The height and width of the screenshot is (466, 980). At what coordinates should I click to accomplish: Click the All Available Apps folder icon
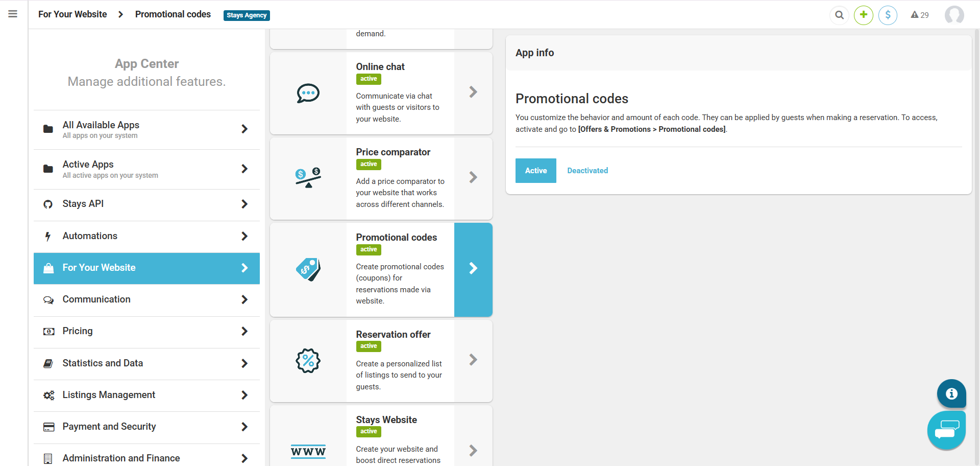48,129
